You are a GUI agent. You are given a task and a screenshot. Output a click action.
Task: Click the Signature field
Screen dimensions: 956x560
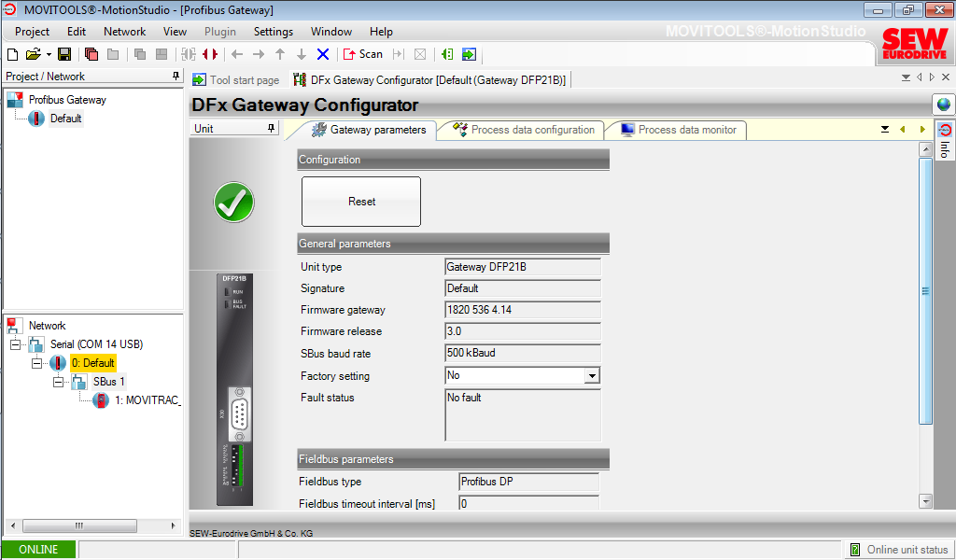[523, 288]
